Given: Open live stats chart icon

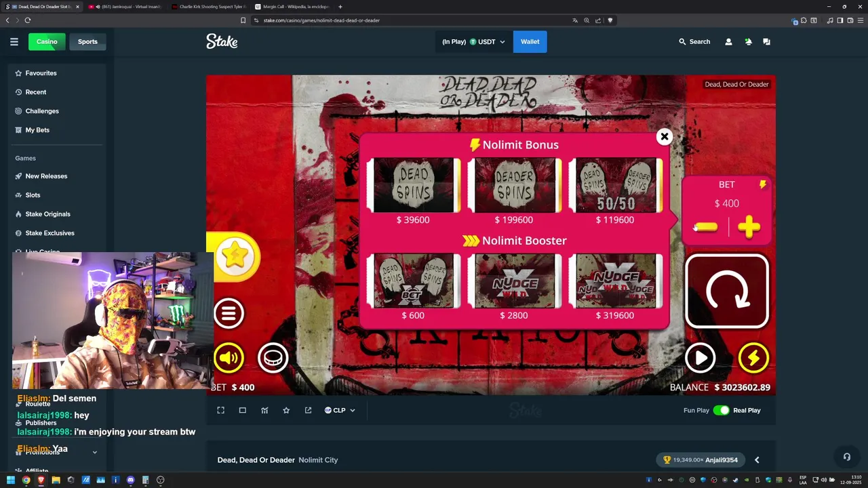Looking at the screenshot, I should click(x=264, y=410).
